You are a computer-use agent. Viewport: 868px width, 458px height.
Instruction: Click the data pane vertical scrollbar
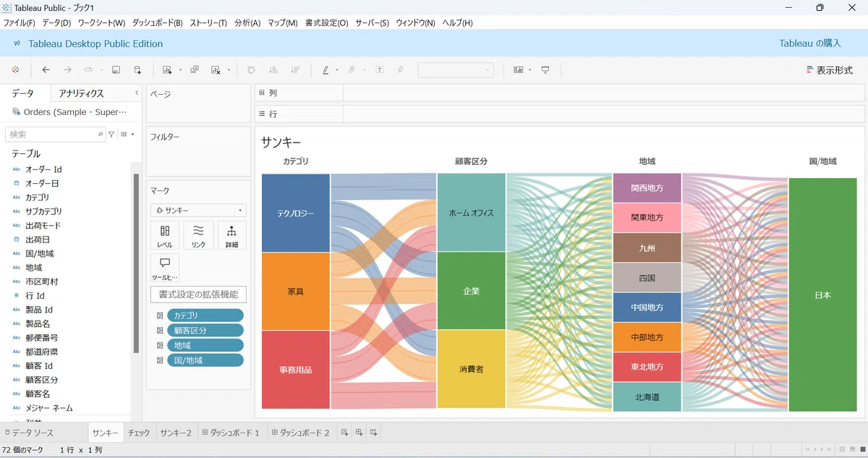(135, 263)
